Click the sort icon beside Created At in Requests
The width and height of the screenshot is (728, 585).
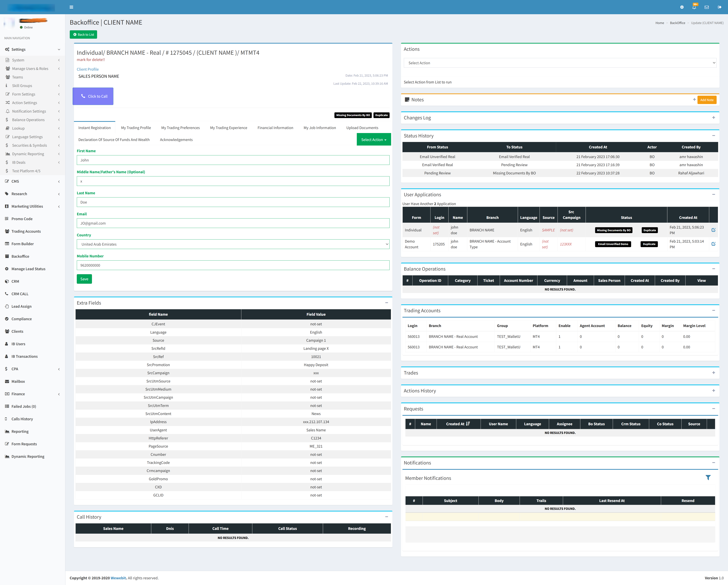(468, 424)
